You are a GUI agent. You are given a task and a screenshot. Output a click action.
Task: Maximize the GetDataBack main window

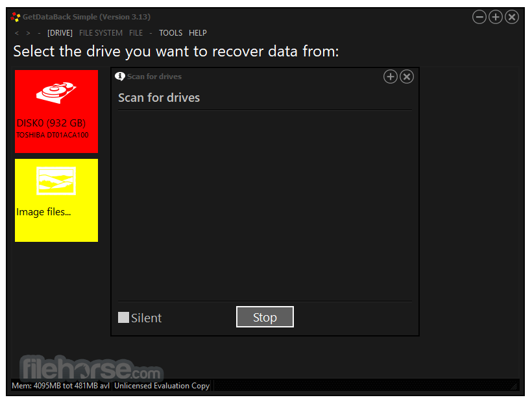coord(496,17)
